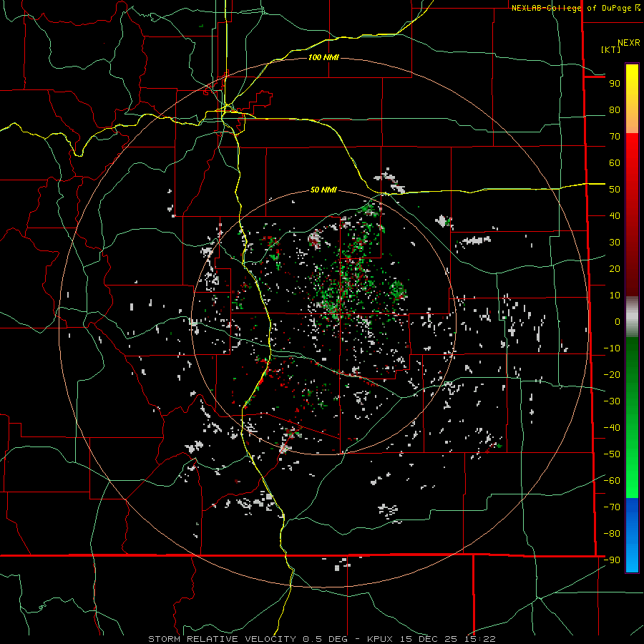Image resolution: width=644 pixels, height=644 pixels.
Task: Select the positive 30 knot scale label
Action: coord(615,243)
